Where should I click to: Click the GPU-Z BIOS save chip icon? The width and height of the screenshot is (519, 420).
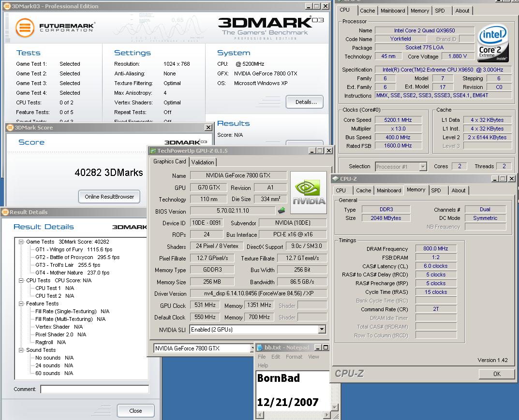282,210
